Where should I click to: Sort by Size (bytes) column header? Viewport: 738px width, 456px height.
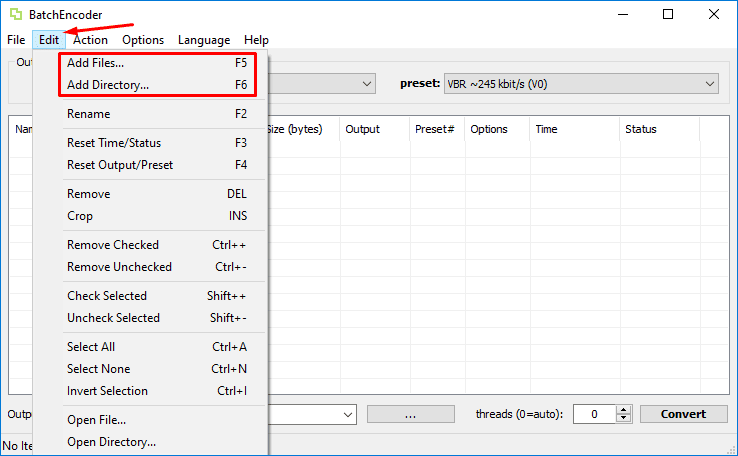(303, 129)
